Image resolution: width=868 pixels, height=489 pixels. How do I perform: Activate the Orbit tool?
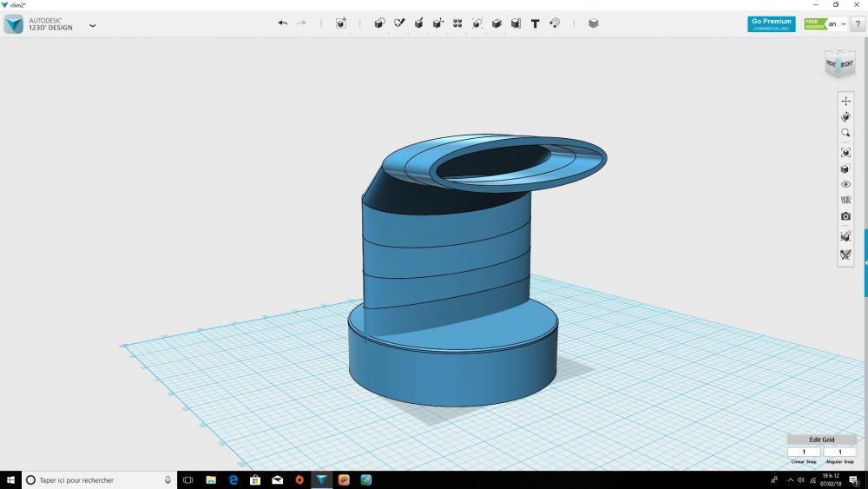click(845, 117)
